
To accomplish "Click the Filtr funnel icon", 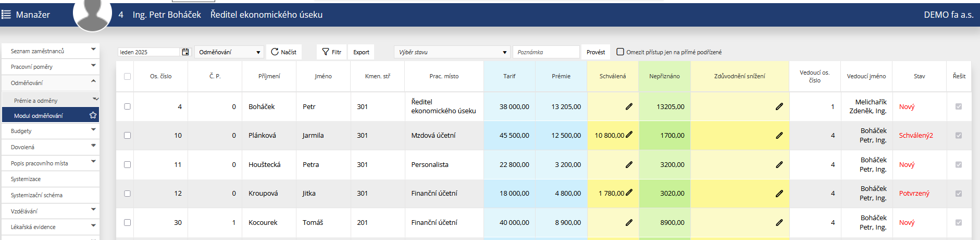I will [x=326, y=52].
